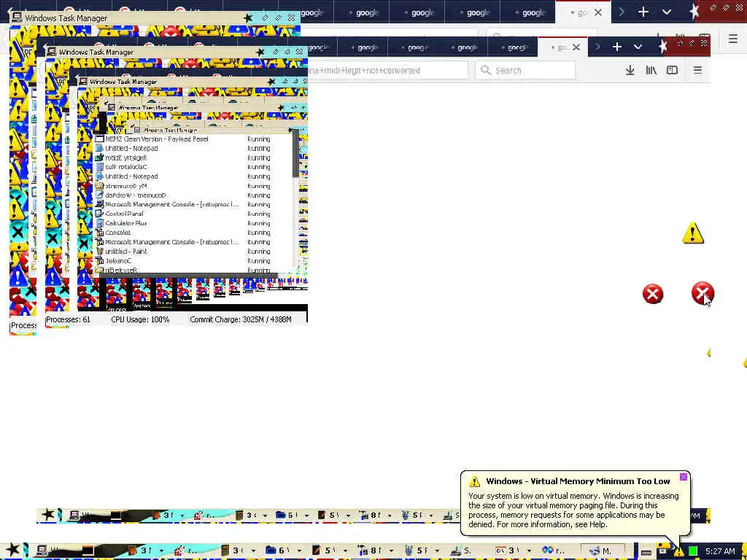Expand the folder '6' group dropdown on bottom taskbar
The width and height of the screenshot is (747, 560).
(x=300, y=551)
